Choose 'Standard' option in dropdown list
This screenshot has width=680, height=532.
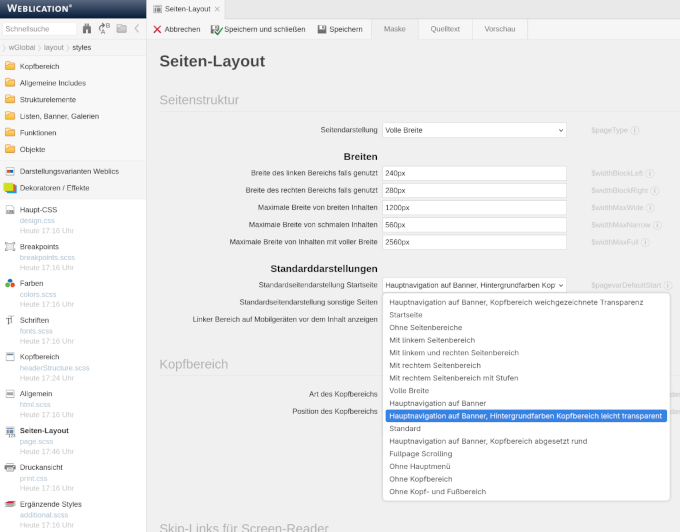526,428
